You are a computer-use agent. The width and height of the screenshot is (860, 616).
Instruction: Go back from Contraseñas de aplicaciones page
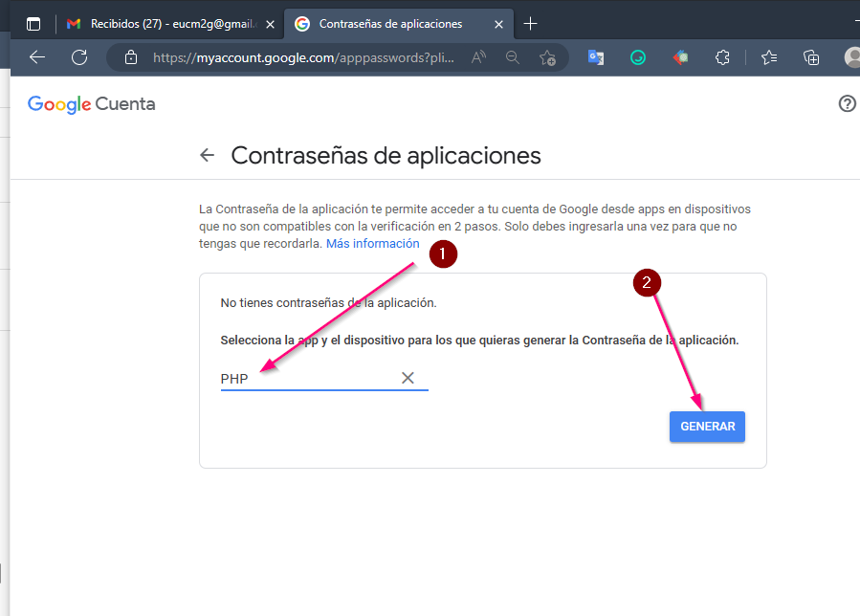point(208,155)
